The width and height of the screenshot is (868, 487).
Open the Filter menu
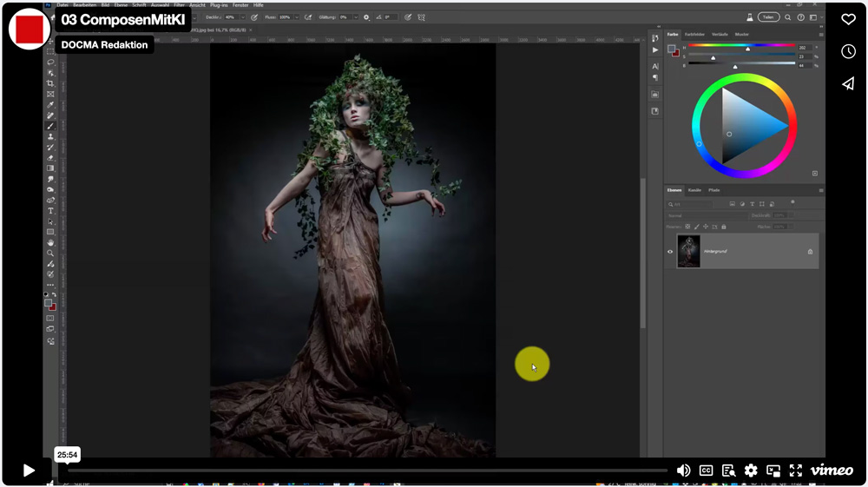(179, 5)
